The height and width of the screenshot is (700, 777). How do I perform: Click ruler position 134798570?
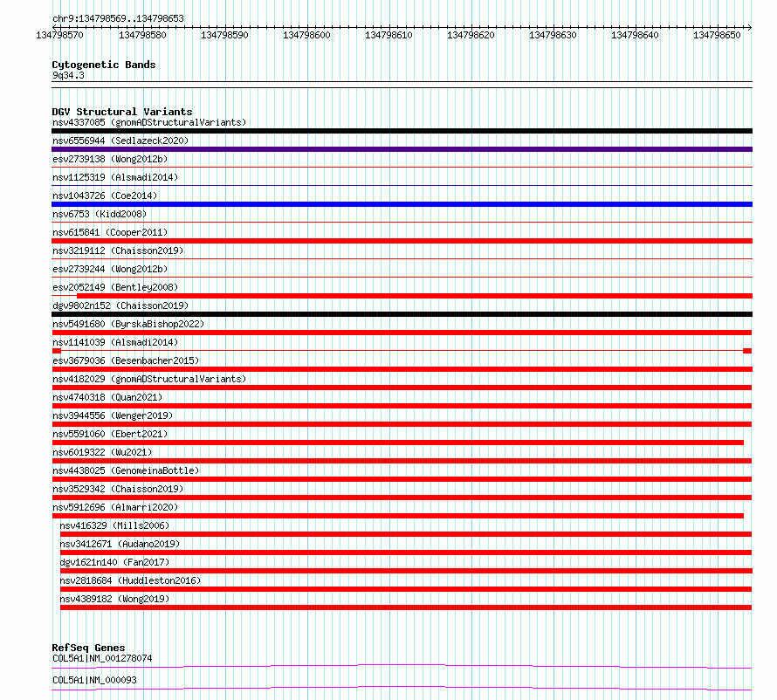coord(60,35)
